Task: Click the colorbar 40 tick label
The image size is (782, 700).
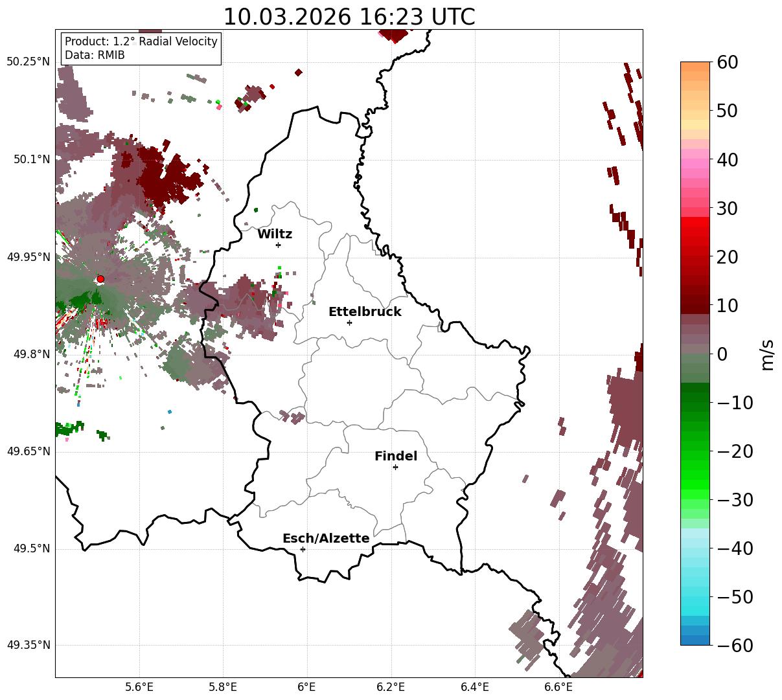Action: coord(726,159)
